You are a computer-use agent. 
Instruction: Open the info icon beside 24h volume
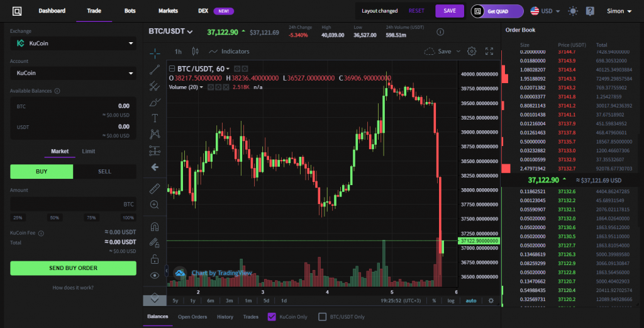[x=440, y=32]
